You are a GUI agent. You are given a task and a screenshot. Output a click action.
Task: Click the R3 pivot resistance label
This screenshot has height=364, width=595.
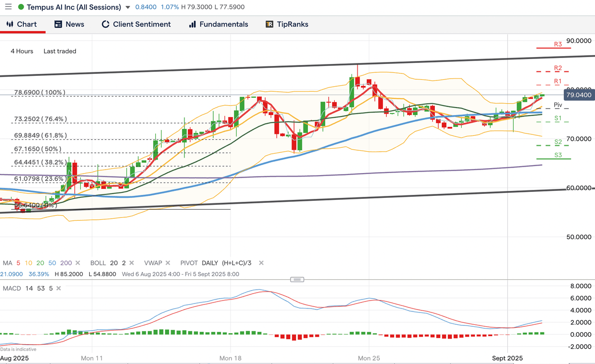[558, 44]
